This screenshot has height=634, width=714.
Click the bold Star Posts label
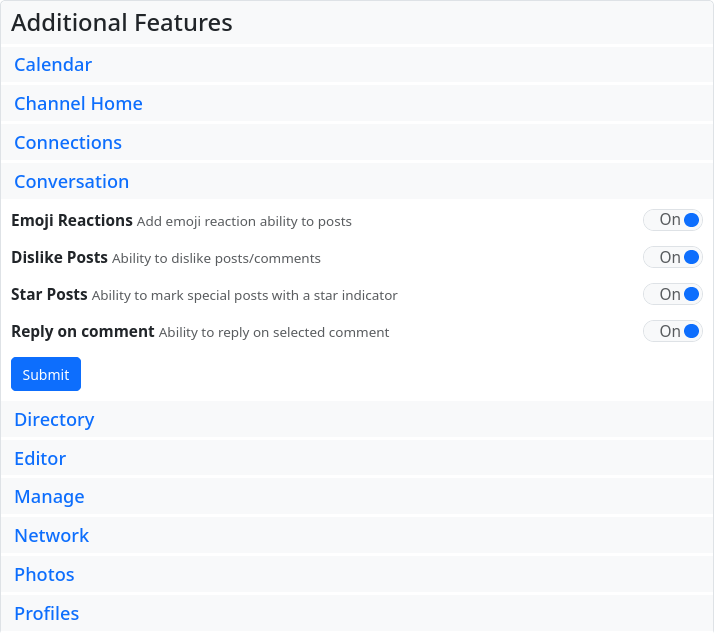point(49,294)
